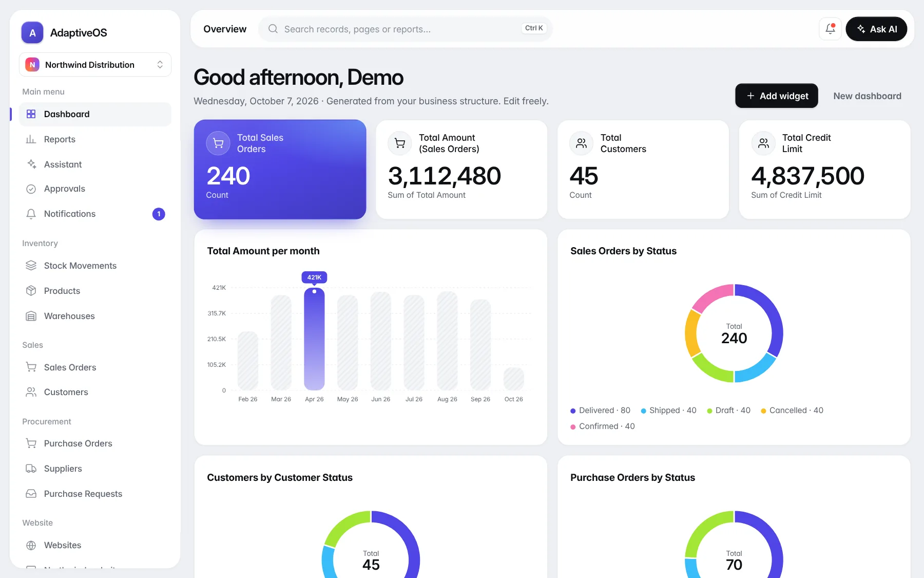Screen dimensions: 924x578
Task: Go to the Assistant page
Action: tap(95, 164)
